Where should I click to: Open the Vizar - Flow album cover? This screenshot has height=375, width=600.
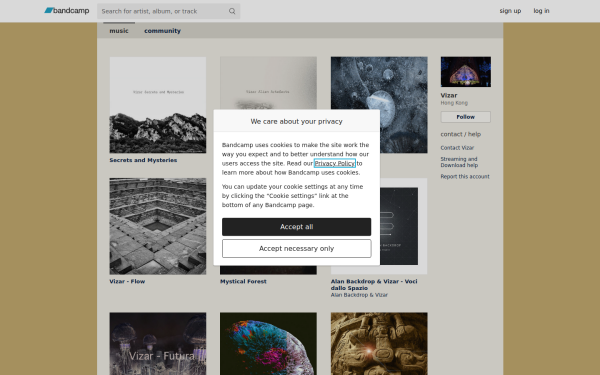coord(158,226)
